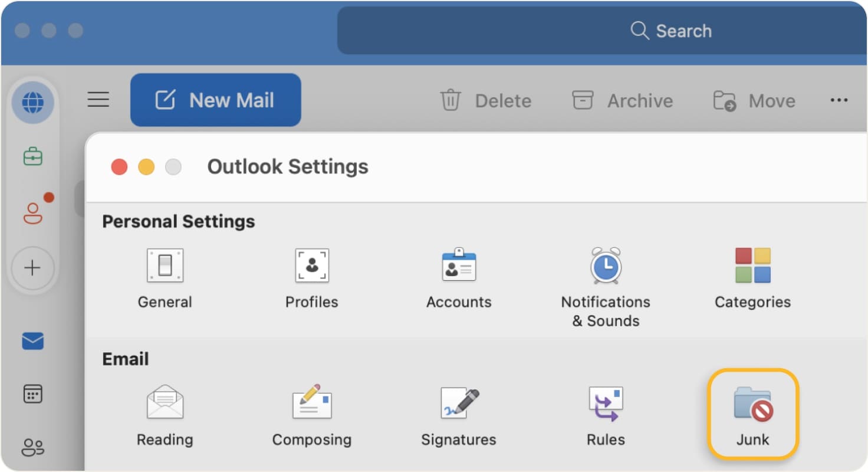This screenshot has height=472, width=868.
Task: Open the Signatures settings
Action: (x=458, y=413)
